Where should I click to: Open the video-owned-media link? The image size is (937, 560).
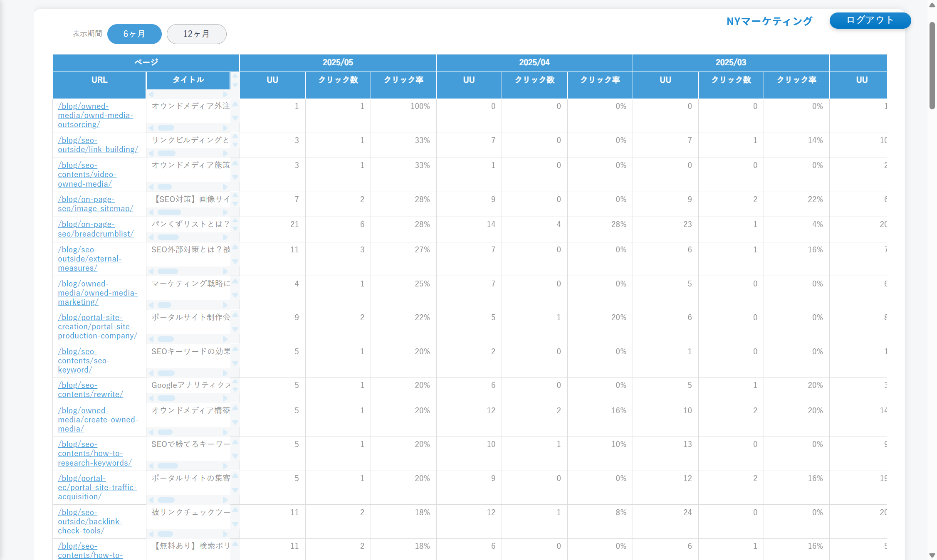tap(87, 174)
